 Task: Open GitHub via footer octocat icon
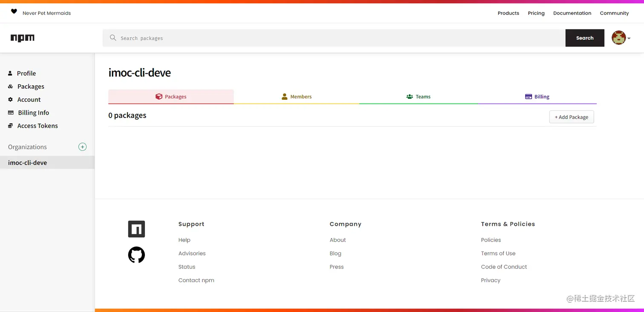click(136, 255)
